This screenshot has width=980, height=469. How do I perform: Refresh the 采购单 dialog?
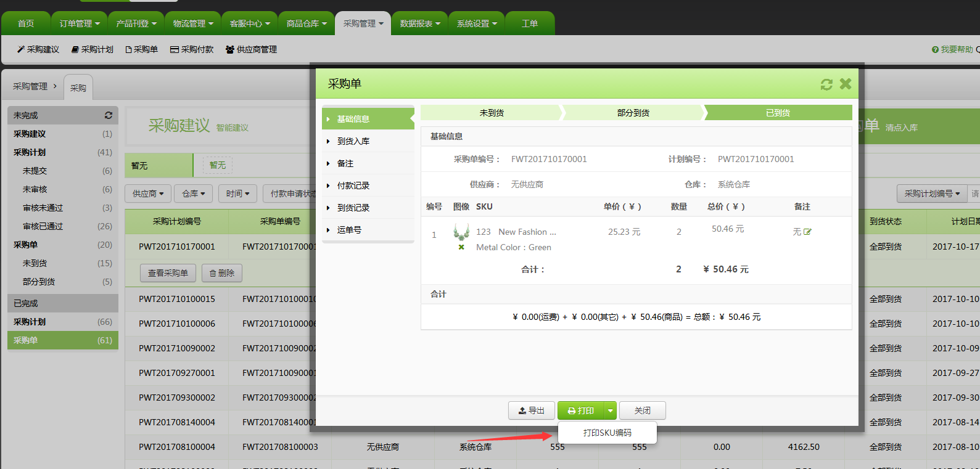click(x=826, y=84)
